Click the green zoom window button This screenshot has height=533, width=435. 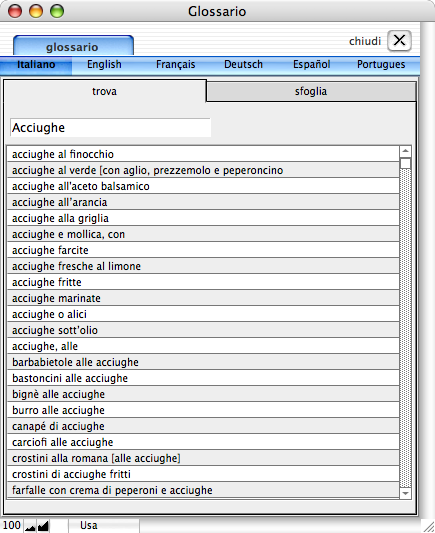(57, 11)
